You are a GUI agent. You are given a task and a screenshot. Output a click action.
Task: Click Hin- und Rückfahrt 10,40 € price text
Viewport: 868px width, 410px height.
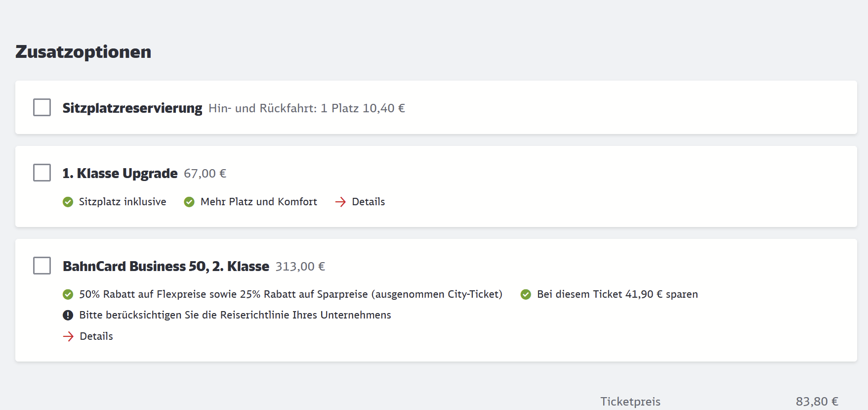click(307, 108)
